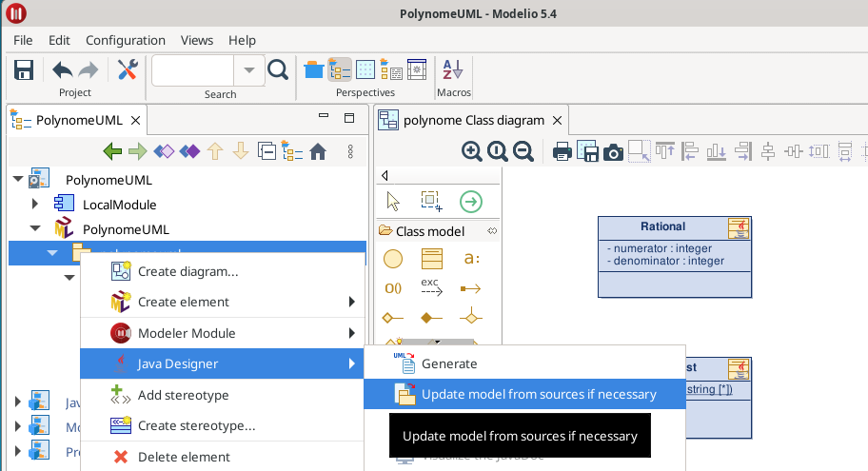Open the Edit menu
Viewport: 868px width, 471px height.
click(x=59, y=40)
